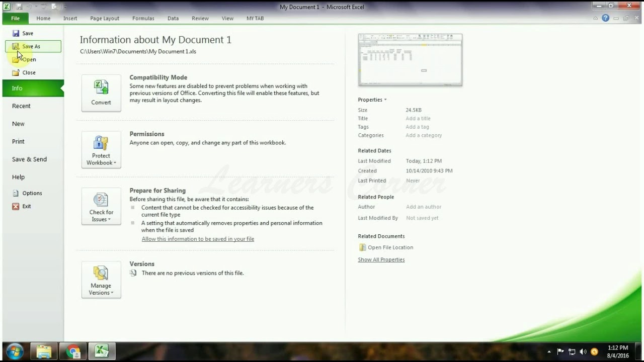Click the taskbar clock showing 1:12 PM
The image size is (644, 362).
pyautogui.click(x=618, y=351)
